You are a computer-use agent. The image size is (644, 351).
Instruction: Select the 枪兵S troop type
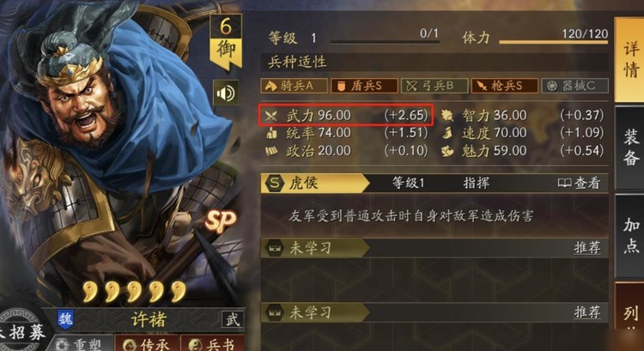click(x=505, y=86)
